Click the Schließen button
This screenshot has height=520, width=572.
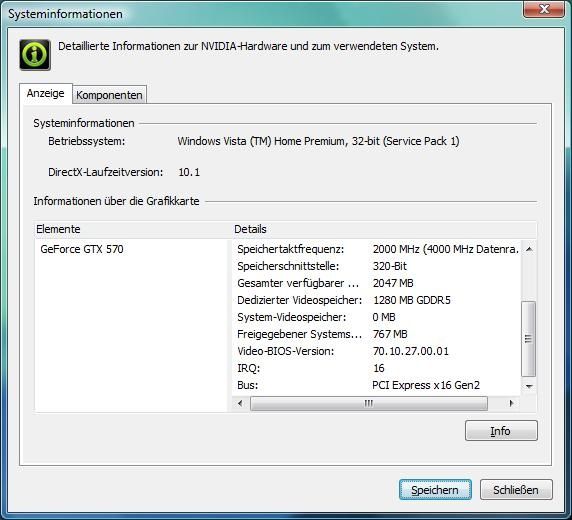516,490
